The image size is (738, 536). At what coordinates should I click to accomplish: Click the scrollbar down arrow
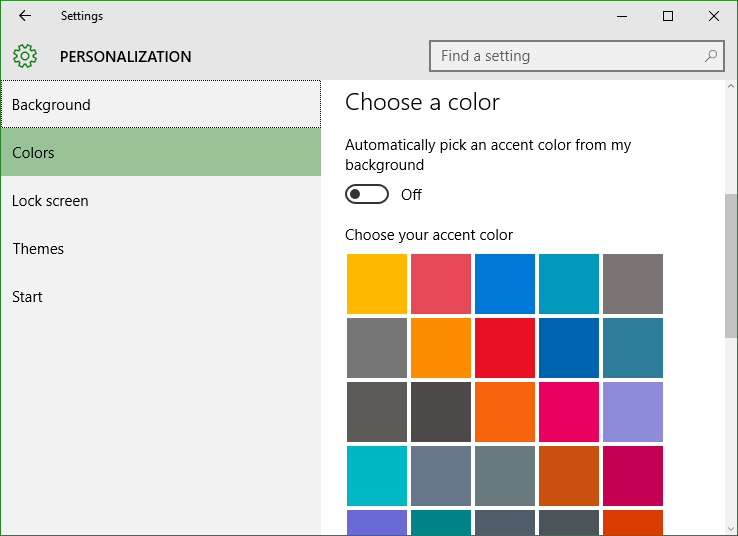(x=730, y=529)
